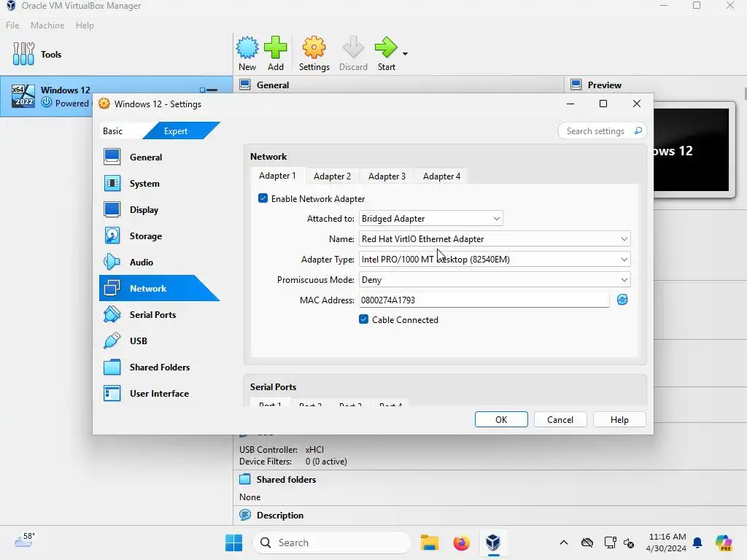Open Serial Ports settings category
This screenshot has height=560, width=747.
pyautogui.click(x=160, y=314)
